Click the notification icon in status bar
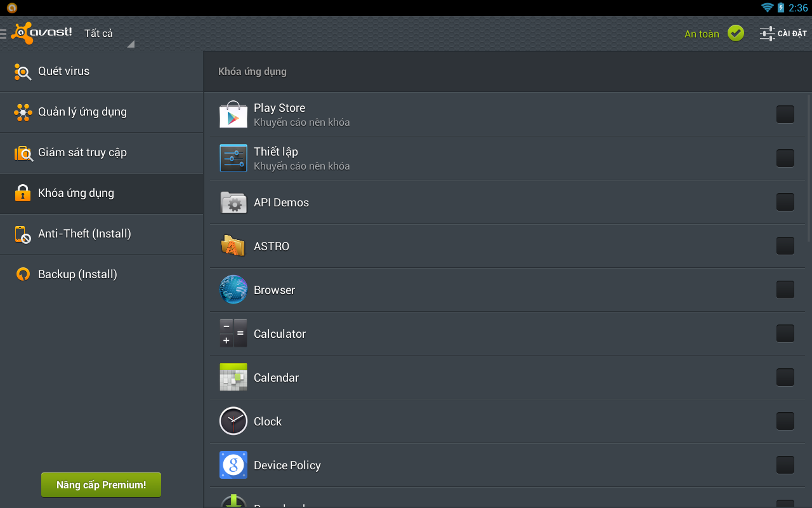The width and height of the screenshot is (812, 508). point(11,8)
